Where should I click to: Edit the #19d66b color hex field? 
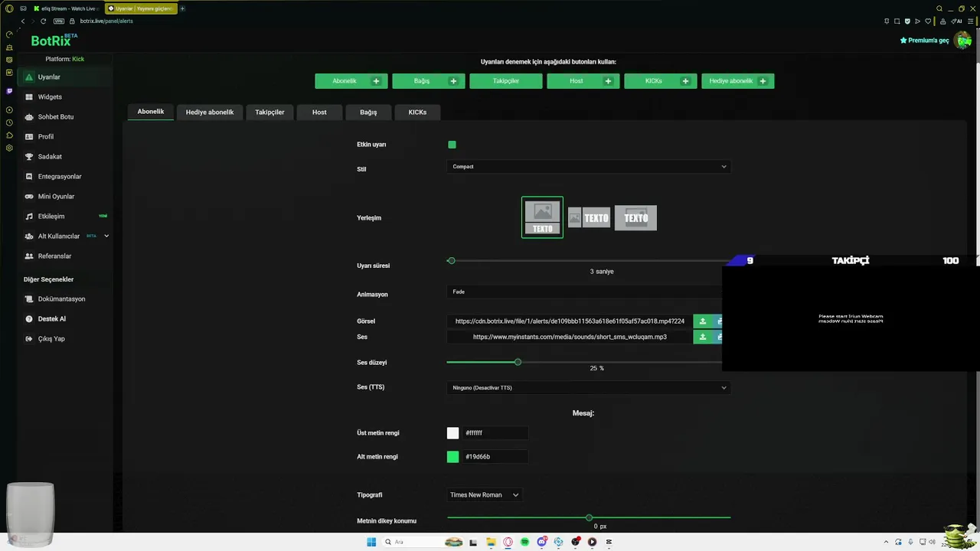coord(495,457)
